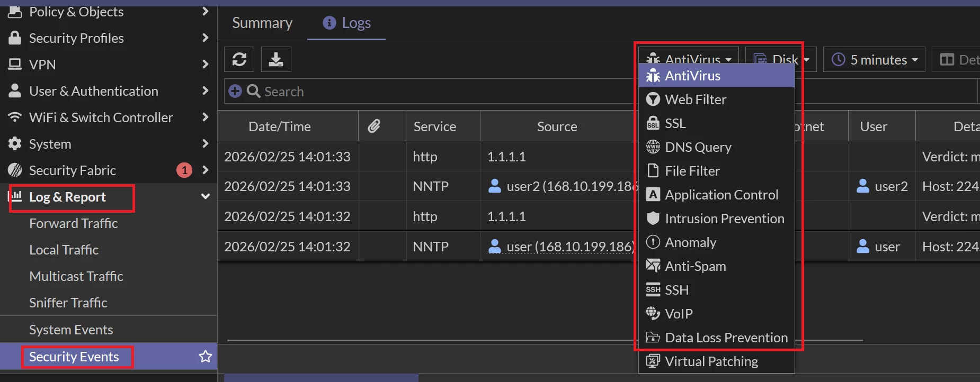The image size is (980, 382).
Task: Navigate to System Events
Action: coord(71,330)
